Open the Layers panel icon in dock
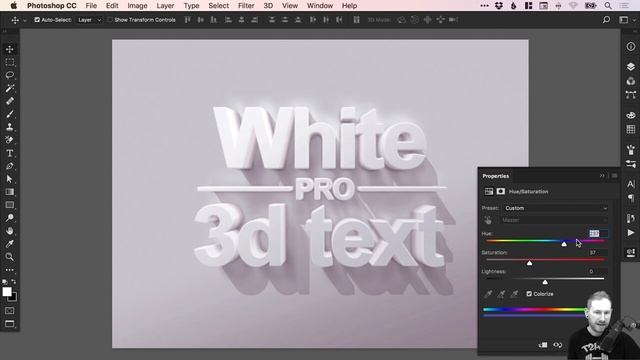Image resolution: width=640 pixels, height=360 pixels. [x=631, y=67]
